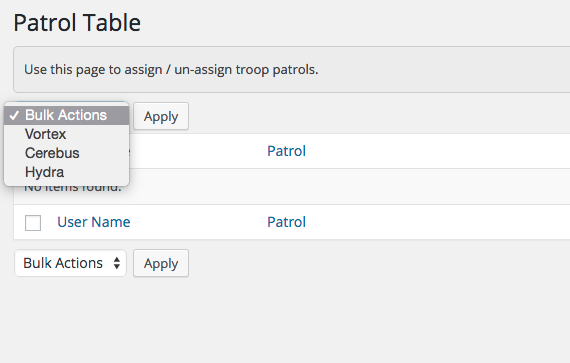The image size is (570, 363).
Task: Sort by Patrol in the table header
Action: [286, 151]
